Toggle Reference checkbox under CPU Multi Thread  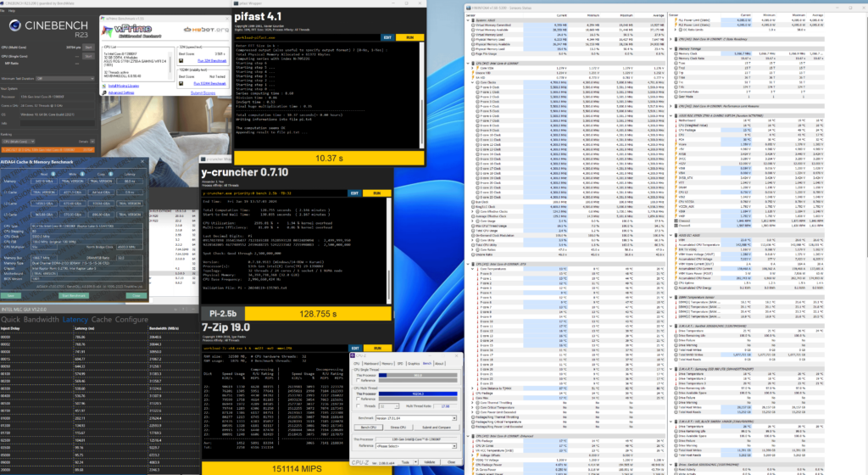(x=358, y=399)
